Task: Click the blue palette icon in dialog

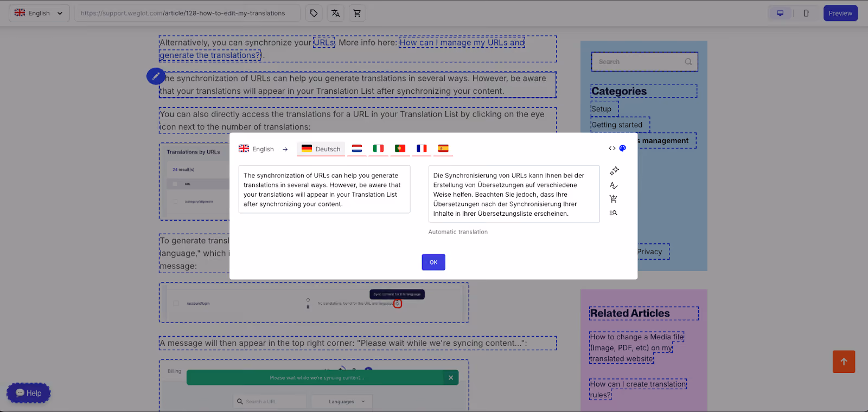Action: [623, 148]
